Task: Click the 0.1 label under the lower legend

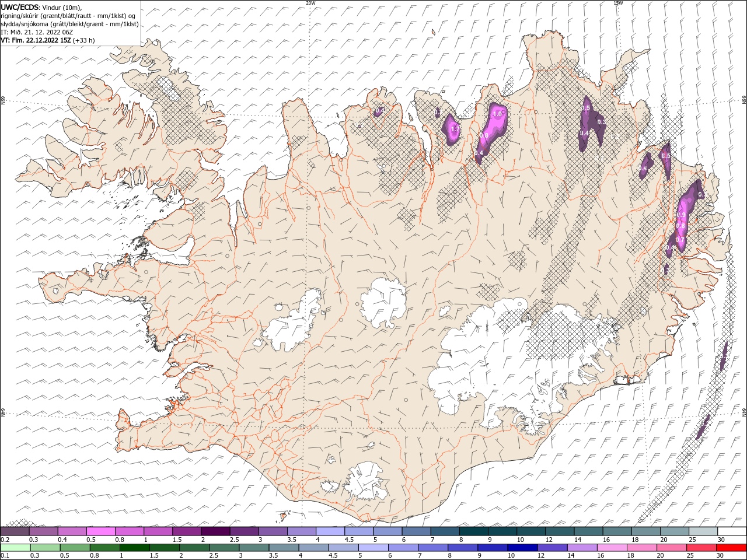Action: (x=4, y=556)
